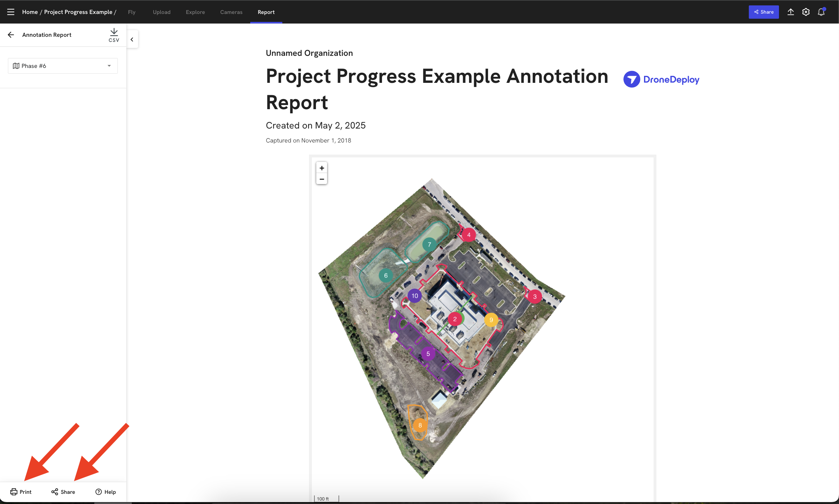The image size is (839, 504).
Task: Click the Print button
Action: pos(21,492)
